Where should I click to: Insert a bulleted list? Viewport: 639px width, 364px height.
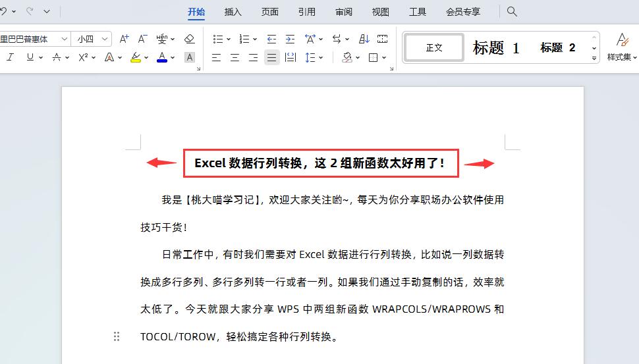(218, 39)
